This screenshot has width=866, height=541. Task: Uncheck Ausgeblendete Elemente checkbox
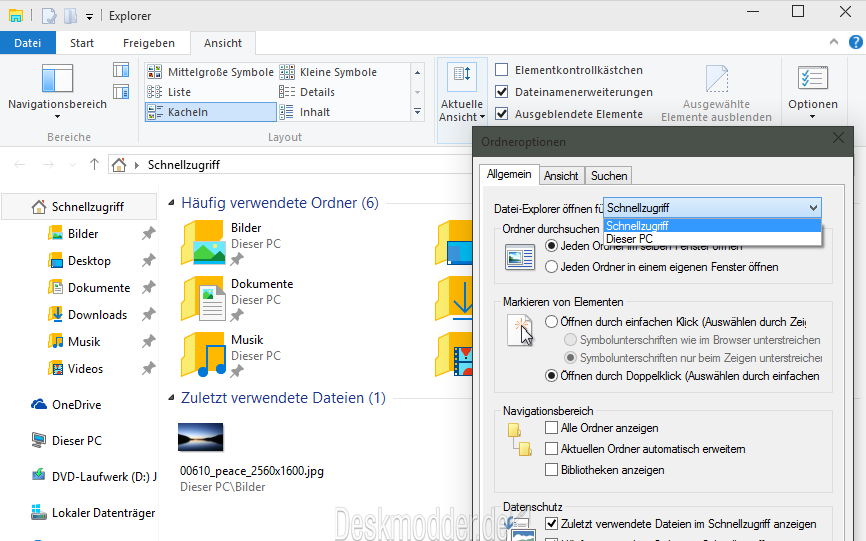point(501,114)
